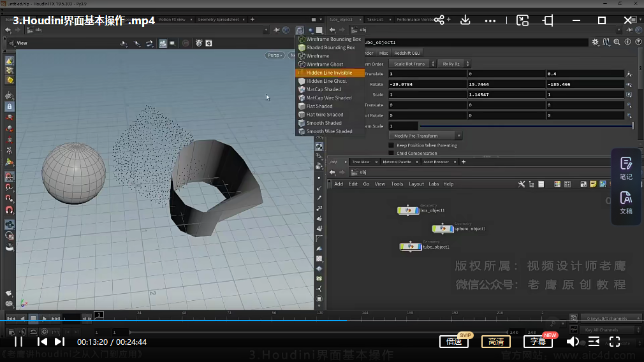Open the Misc parameter tab
The height and width of the screenshot is (362, 644).
[x=384, y=53]
